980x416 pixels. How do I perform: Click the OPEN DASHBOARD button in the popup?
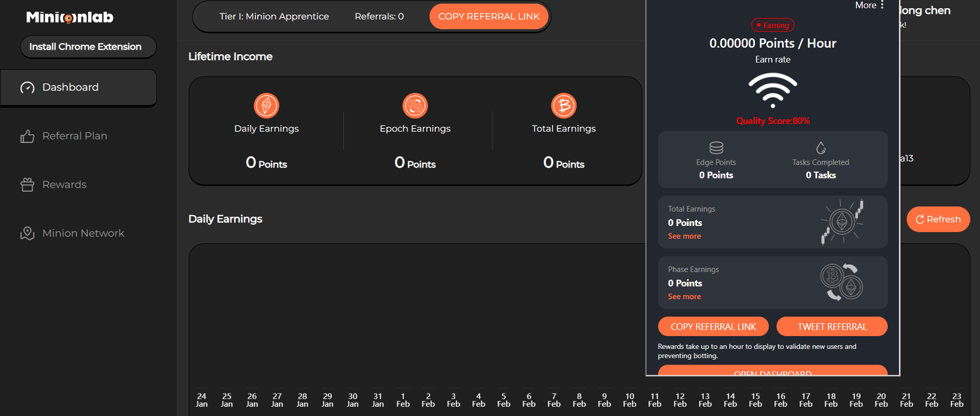tap(773, 370)
